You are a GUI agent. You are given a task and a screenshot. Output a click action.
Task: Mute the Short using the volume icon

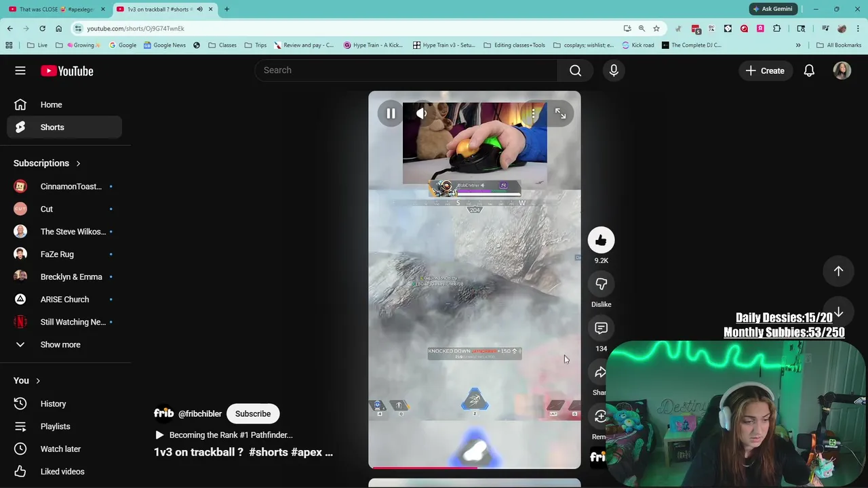pos(421,114)
